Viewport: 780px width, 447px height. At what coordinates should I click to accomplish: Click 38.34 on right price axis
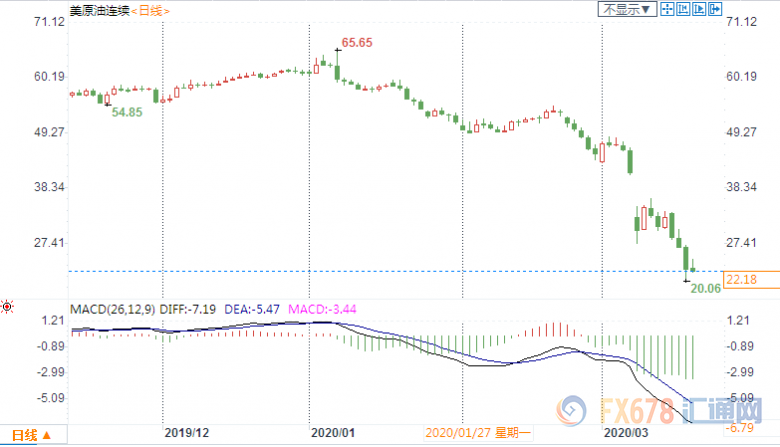[x=741, y=187]
